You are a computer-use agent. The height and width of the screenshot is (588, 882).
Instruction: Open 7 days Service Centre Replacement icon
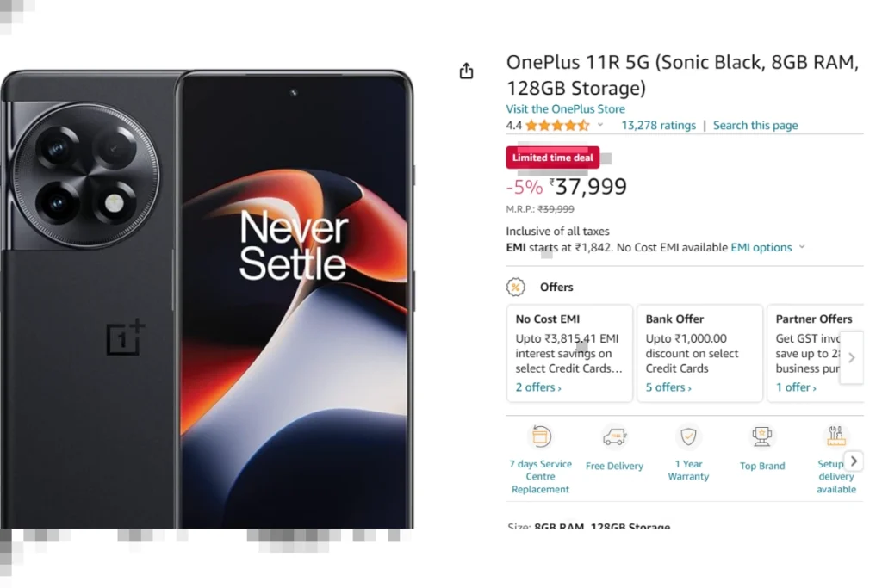541,436
